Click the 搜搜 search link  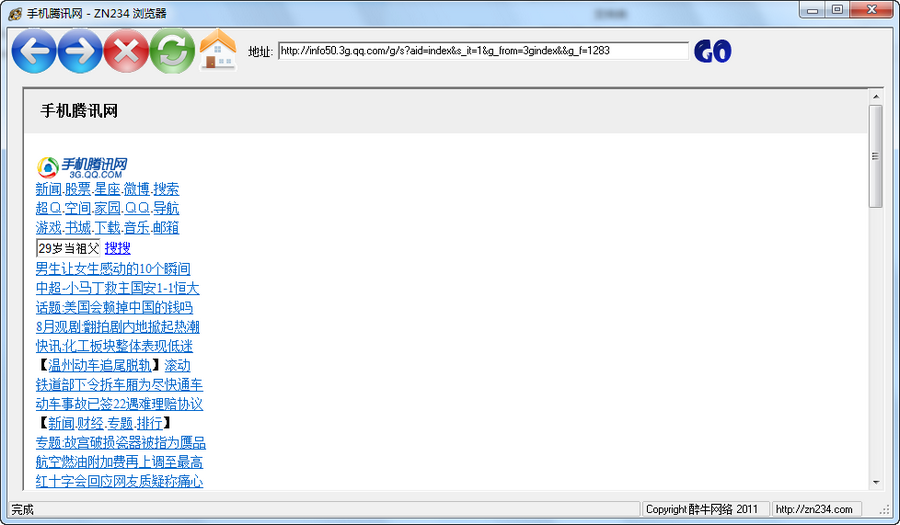(117, 248)
